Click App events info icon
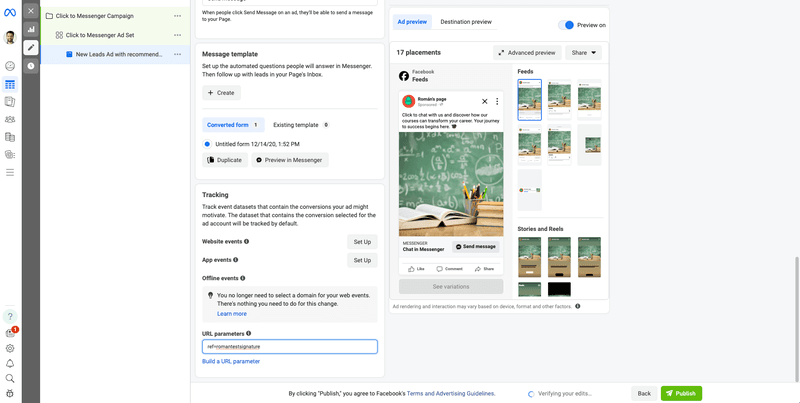800x403 pixels. click(x=235, y=260)
